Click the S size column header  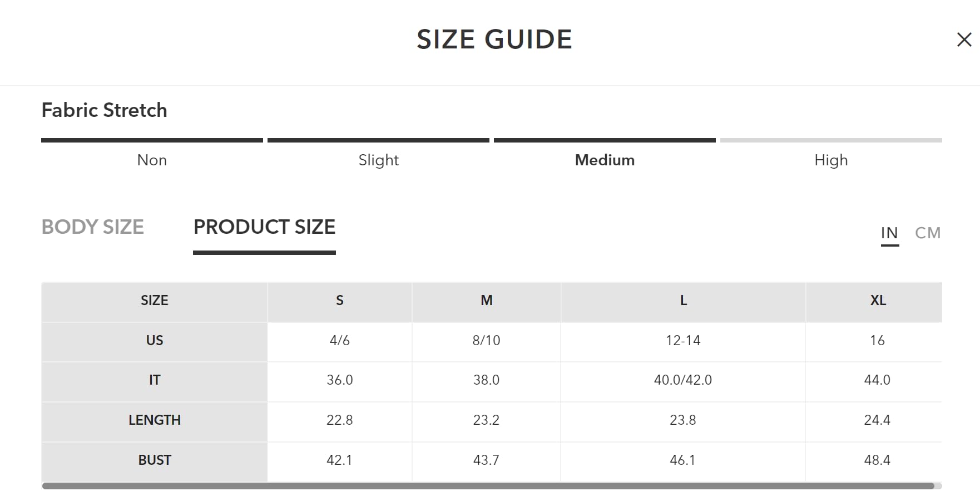(339, 301)
